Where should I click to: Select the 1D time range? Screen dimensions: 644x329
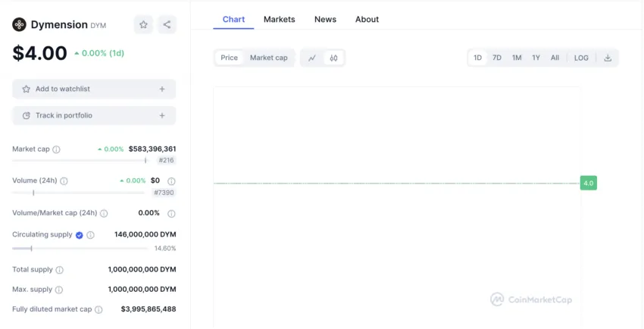[477, 58]
